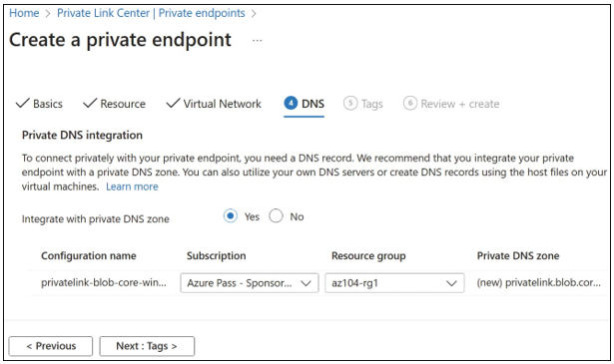The height and width of the screenshot is (364, 614).
Task: Click the Configuration name column header
Action: (89, 255)
